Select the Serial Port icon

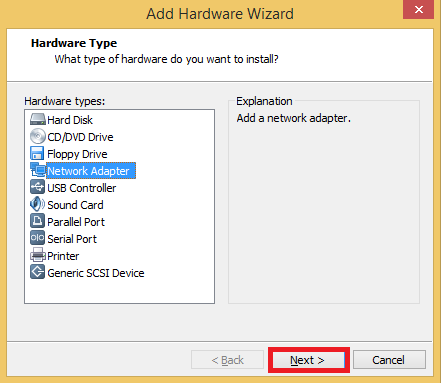point(37,238)
